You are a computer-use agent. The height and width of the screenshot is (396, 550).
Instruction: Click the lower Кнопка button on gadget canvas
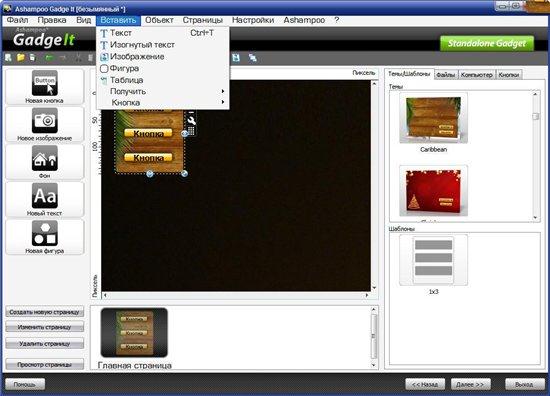(148, 157)
